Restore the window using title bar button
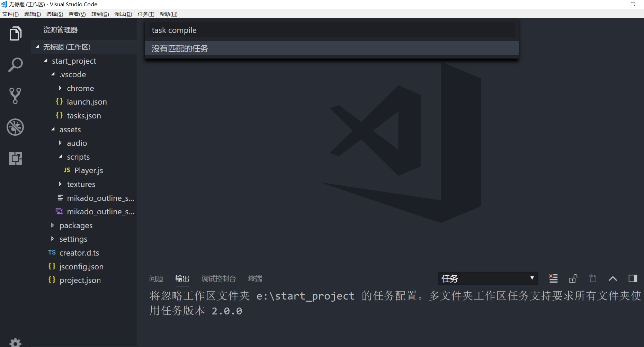The height and width of the screenshot is (347, 644). (x=633, y=4)
